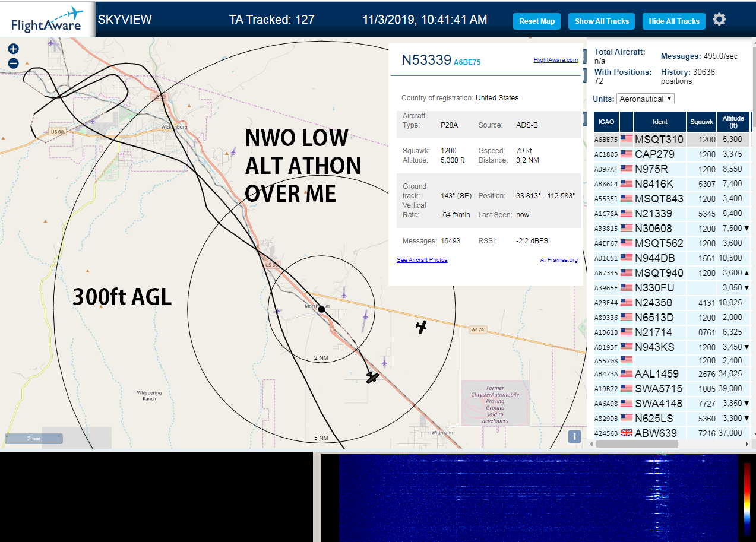Open the map attribution info button

click(x=574, y=437)
